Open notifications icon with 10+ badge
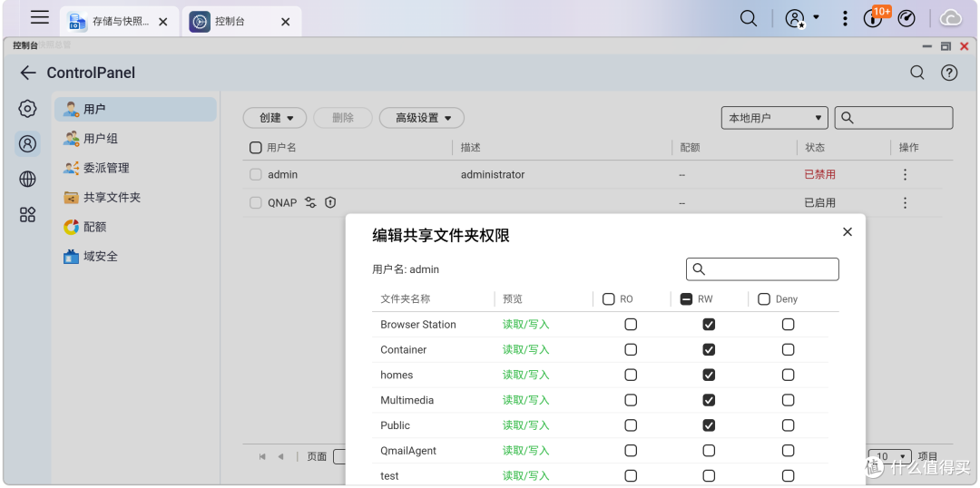 [x=873, y=19]
